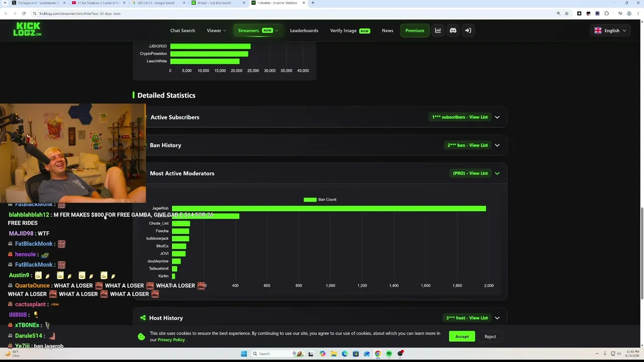Accept the site cookies
The image size is (644, 362).
[462, 337]
